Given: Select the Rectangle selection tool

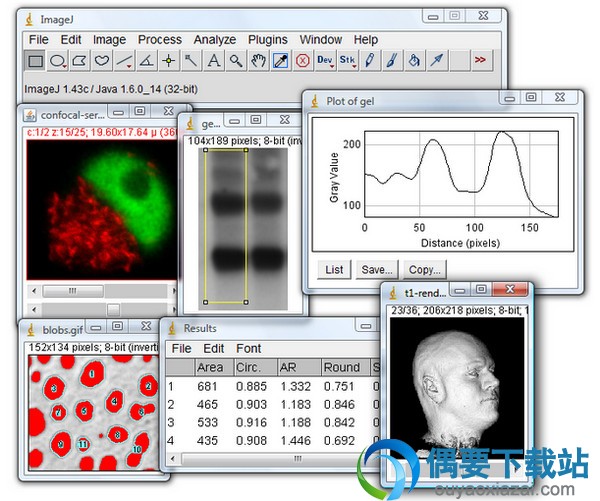Looking at the screenshot, I should [x=35, y=60].
